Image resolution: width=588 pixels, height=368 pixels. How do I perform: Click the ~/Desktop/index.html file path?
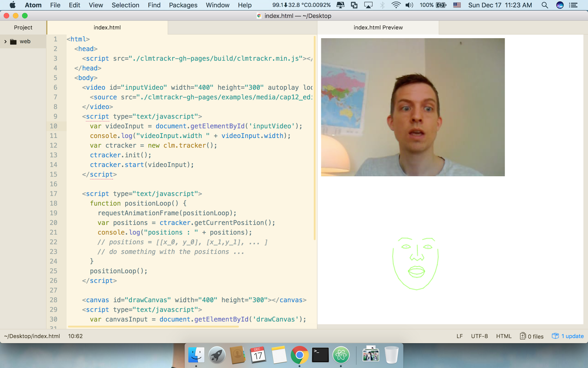[32, 336]
